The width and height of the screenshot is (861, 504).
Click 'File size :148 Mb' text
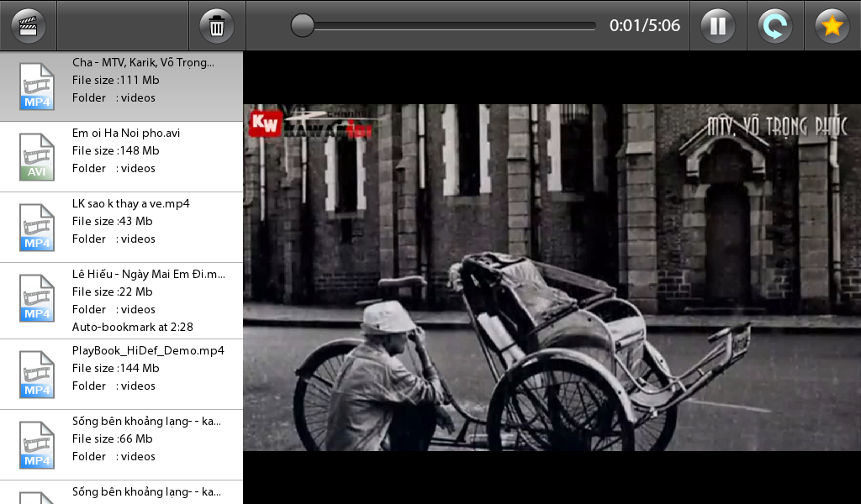tap(115, 151)
